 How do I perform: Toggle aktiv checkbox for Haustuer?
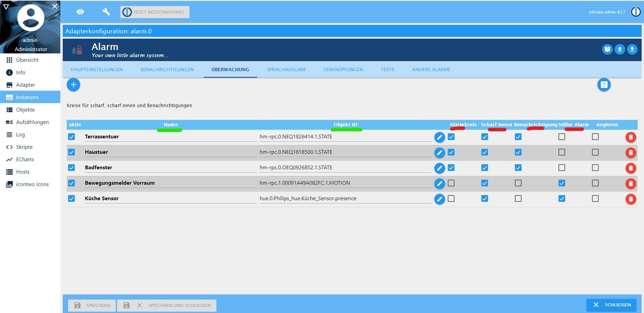point(71,152)
